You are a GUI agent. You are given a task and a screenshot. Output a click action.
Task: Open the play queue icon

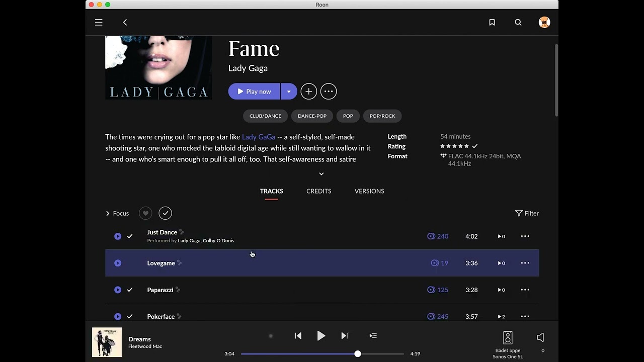click(373, 336)
